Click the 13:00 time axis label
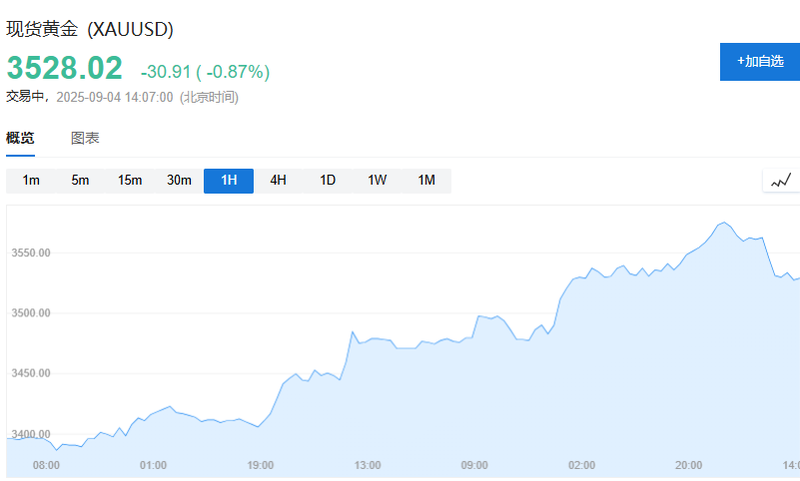The height and width of the screenshot is (481, 800). coord(367,465)
